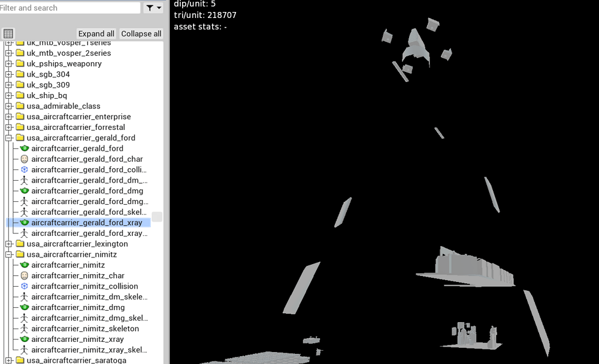Click the asset stats text in viewport
Screen dimensions: 599x364
pyautogui.click(x=201, y=27)
